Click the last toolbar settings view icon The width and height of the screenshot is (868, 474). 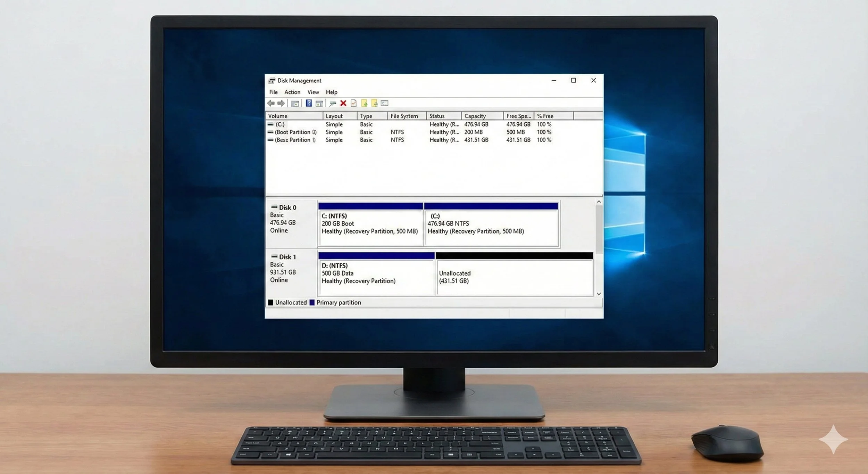(x=384, y=103)
